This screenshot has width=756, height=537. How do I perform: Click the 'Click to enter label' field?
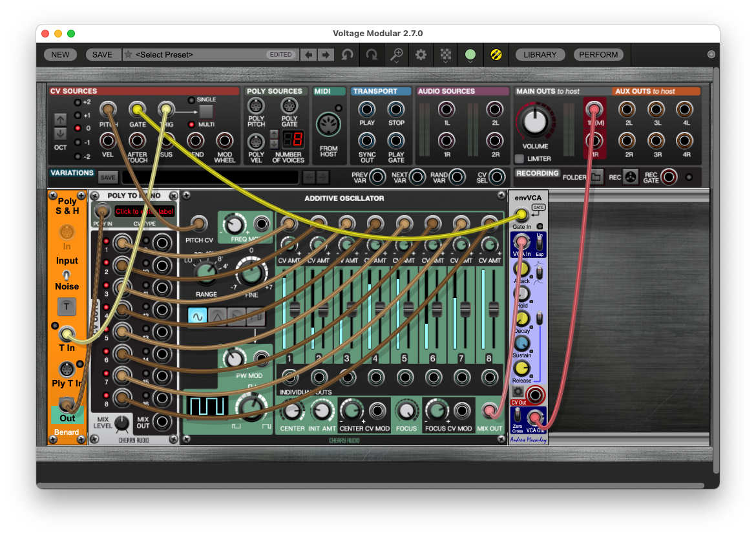[145, 211]
